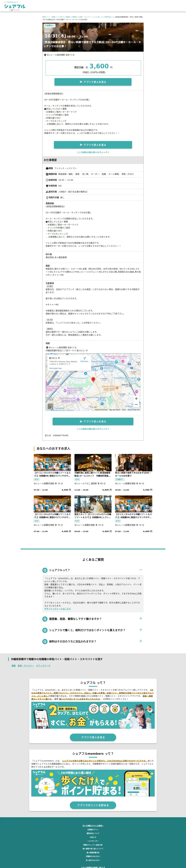This screenshot has height=868, width=186.
Task: Click the アプリで求人を見る button above お仕事概要
Action: point(93,145)
